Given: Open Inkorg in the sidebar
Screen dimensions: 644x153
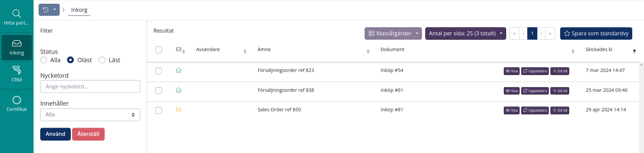Looking at the screenshot, I should click(16, 47).
